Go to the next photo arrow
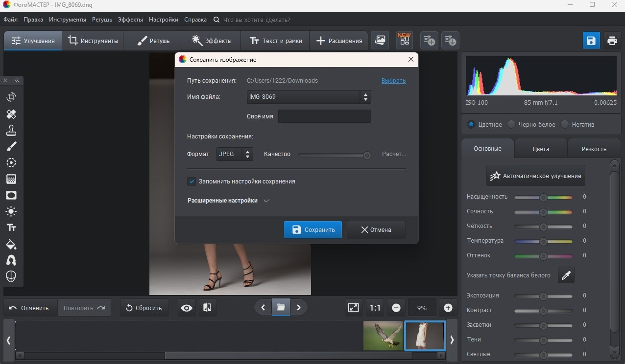This screenshot has height=364, width=625. (x=298, y=307)
